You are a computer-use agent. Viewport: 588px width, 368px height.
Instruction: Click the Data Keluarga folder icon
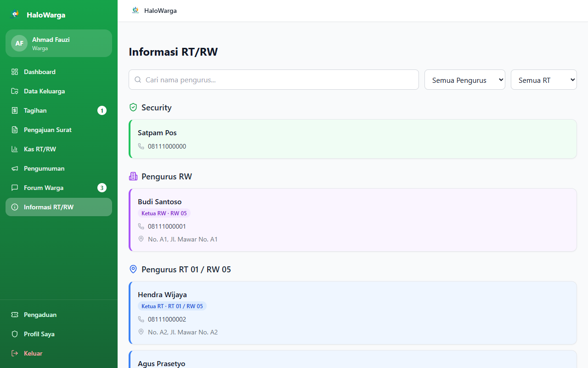click(x=15, y=91)
